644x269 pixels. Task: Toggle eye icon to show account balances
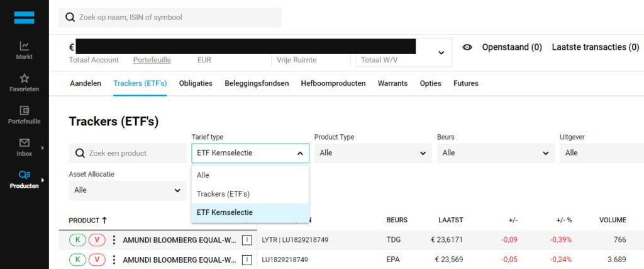pos(467,47)
